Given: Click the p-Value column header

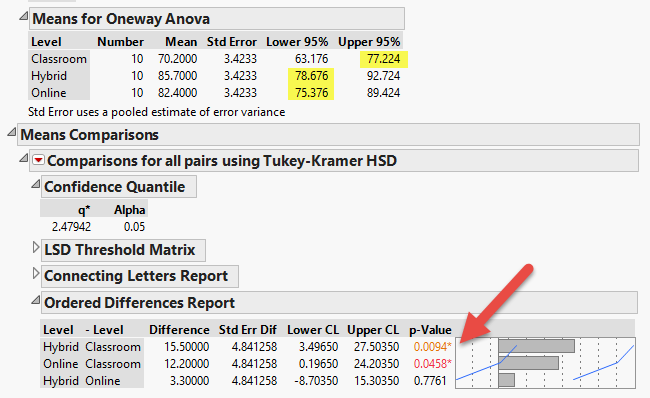Looking at the screenshot, I should coord(430,330).
